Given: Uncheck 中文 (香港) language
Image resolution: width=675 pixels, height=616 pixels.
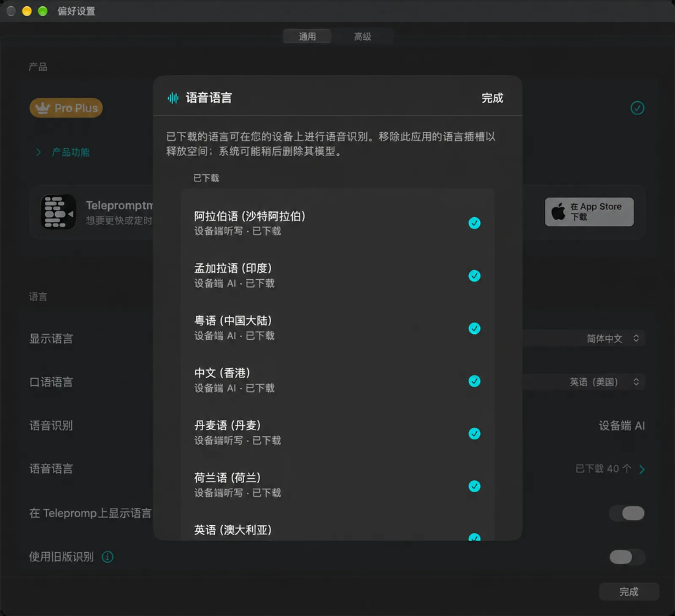Looking at the screenshot, I should tap(475, 381).
